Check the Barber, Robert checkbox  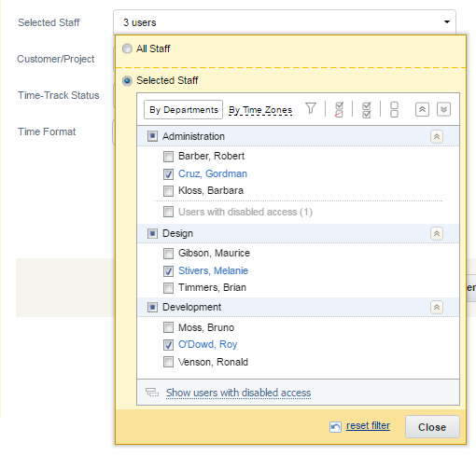pyautogui.click(x=168, y=157)
